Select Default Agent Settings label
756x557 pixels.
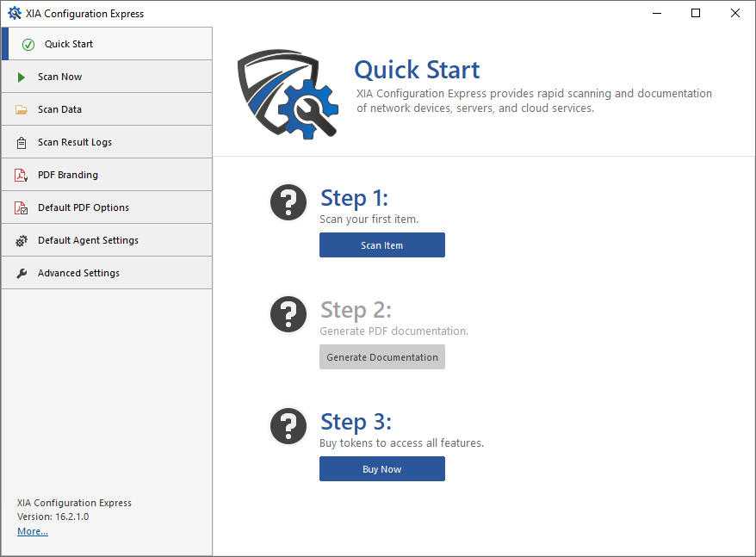[88, 240]
